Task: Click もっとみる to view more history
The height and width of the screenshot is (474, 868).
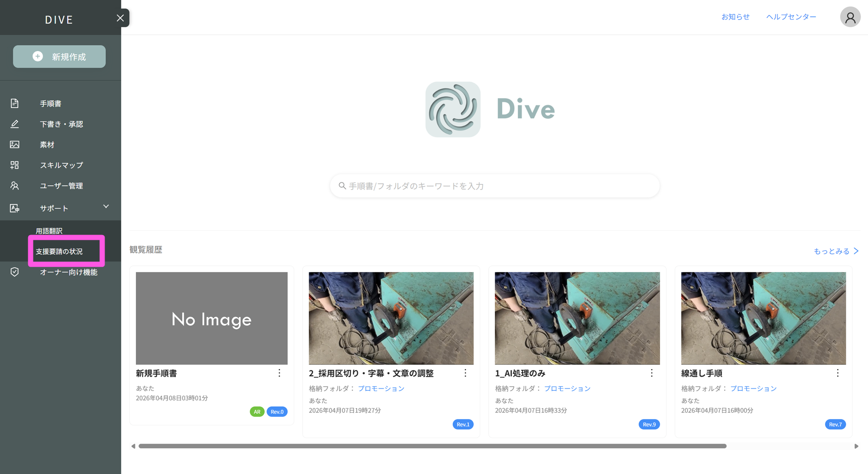Action: (x=835, y=251)
